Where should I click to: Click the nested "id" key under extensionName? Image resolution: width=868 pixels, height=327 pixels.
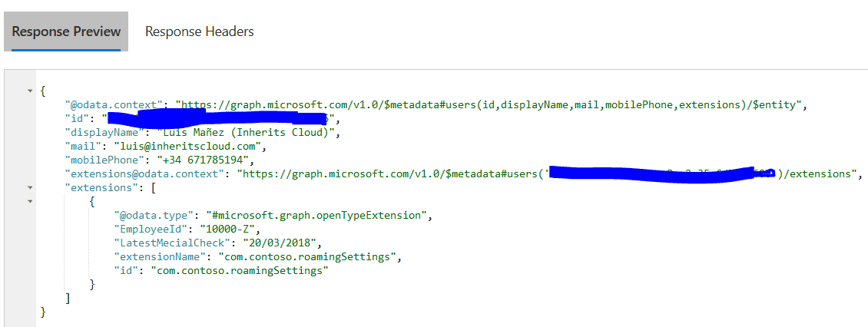(x=126, y=270)
